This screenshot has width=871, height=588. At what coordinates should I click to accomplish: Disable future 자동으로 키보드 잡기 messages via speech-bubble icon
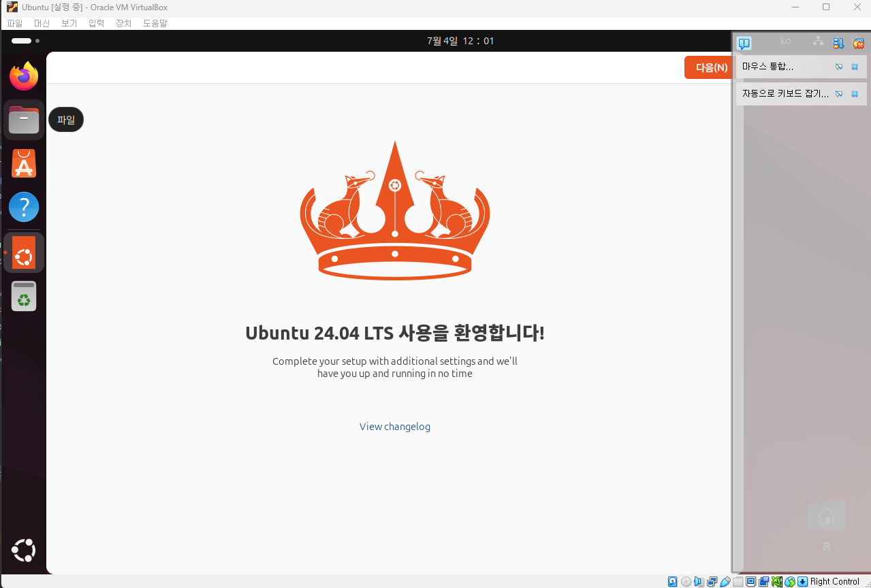[839, 94]
